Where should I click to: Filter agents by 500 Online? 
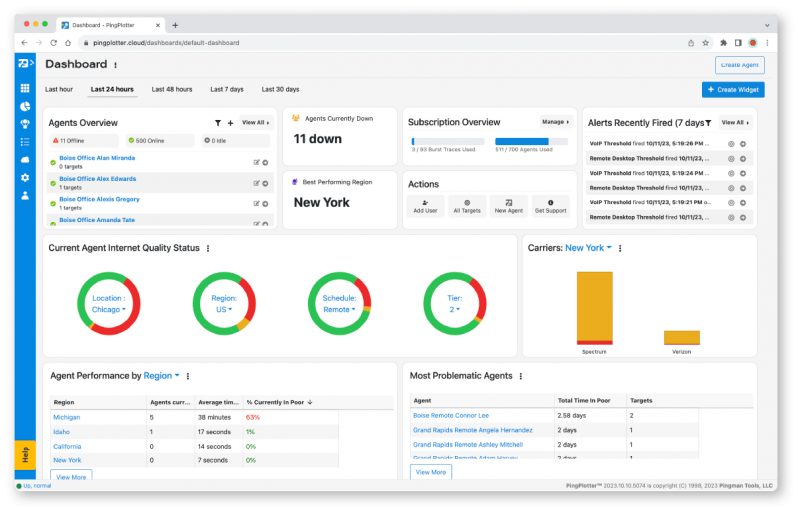pos(160,140)
